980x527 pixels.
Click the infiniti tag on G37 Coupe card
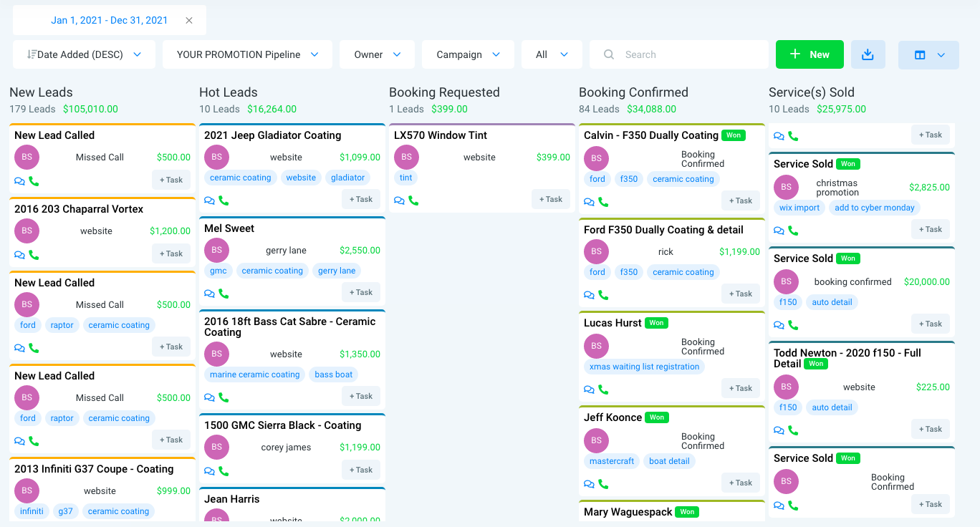32,511
